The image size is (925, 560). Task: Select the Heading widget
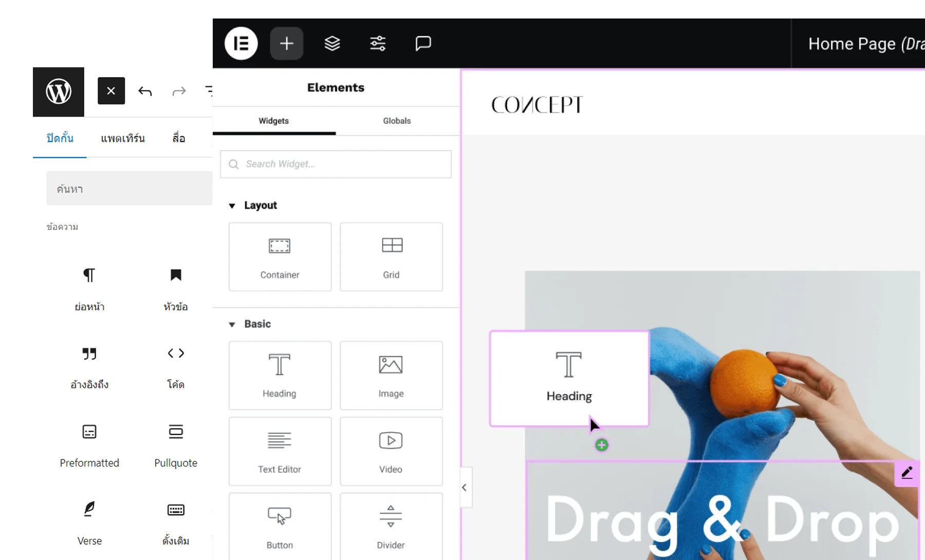coord(280,376)
